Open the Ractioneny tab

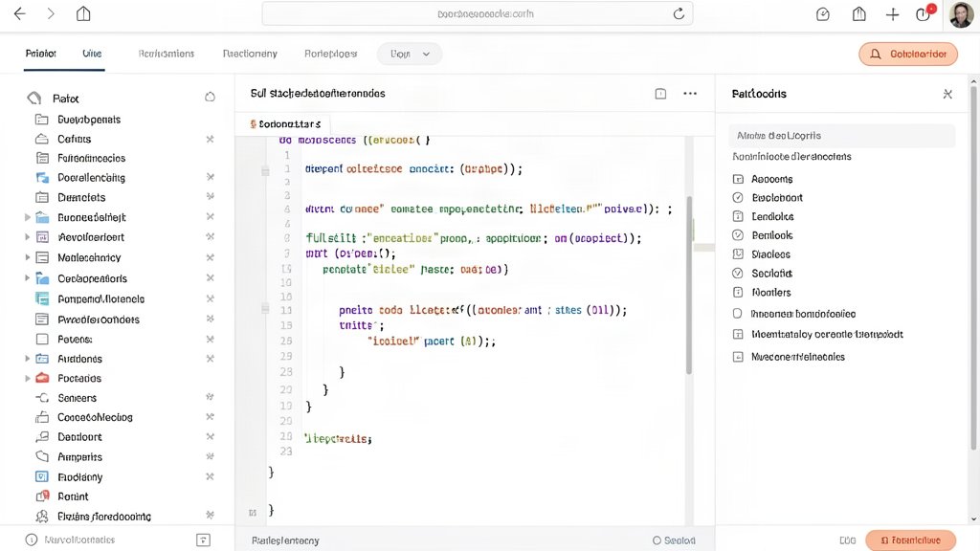pos(250,54)
